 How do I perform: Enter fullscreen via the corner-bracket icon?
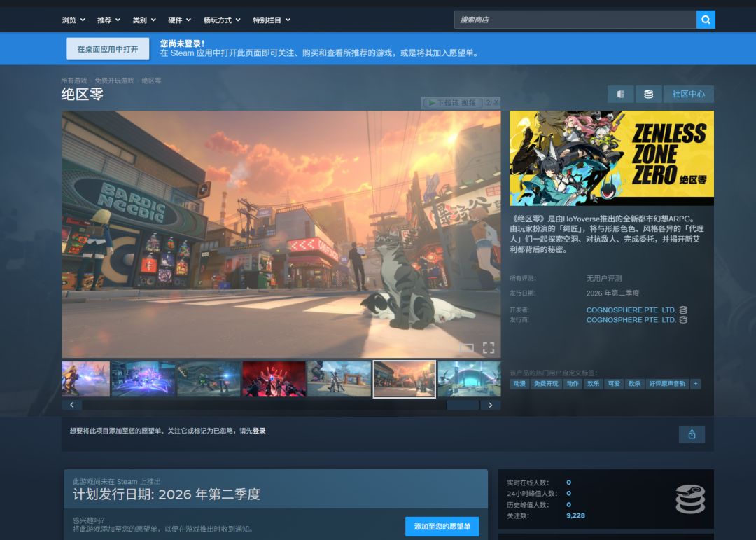click(x=489, y=348)
